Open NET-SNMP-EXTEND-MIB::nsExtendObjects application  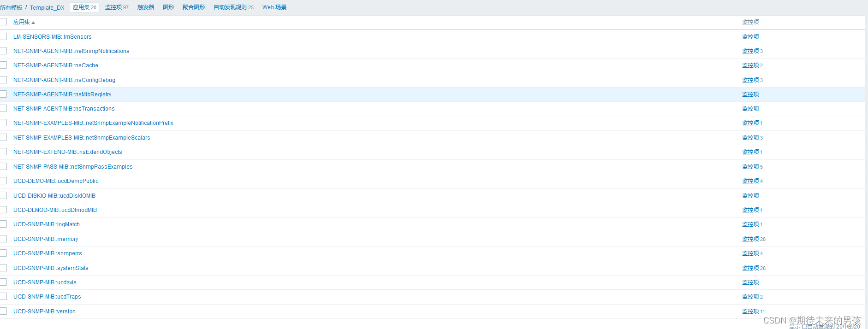point(68,152)
